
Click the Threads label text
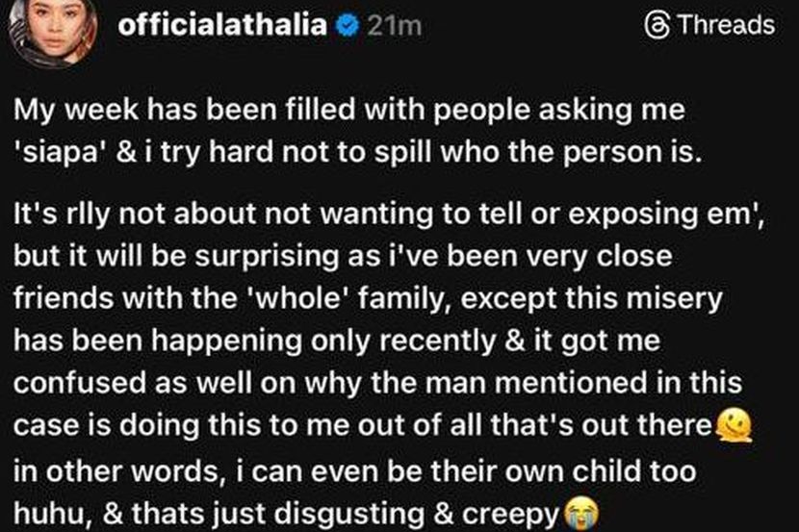click(x=726, y=26)
